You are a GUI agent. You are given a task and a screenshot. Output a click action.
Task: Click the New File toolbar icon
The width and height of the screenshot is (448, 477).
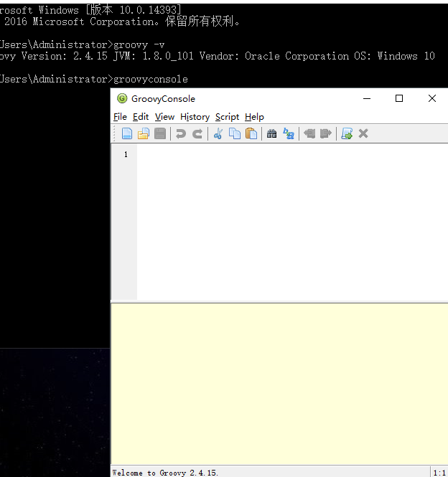(x=127, y=133)
